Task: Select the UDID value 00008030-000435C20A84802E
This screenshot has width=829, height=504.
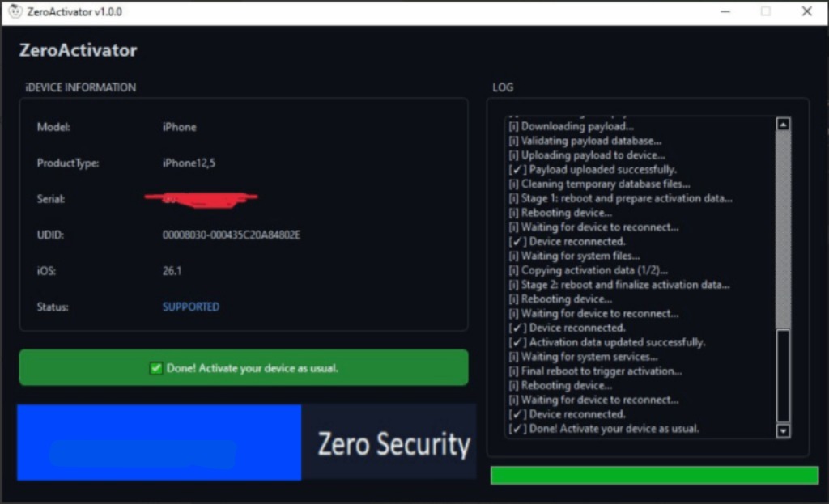Action: click(231, 235)
